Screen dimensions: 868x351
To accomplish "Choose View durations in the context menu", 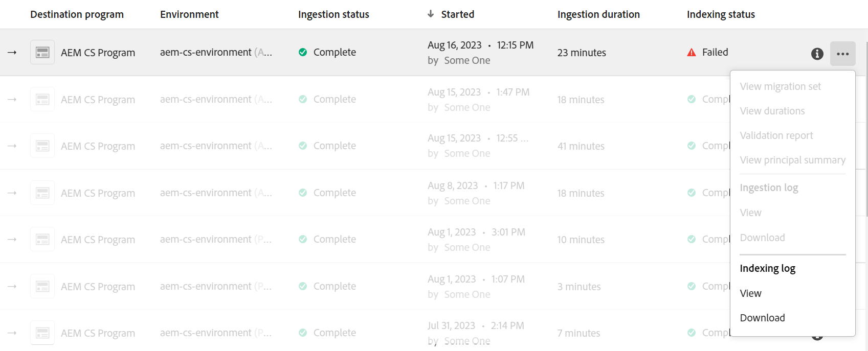I will pyautogui.click(x=772, y=111).
